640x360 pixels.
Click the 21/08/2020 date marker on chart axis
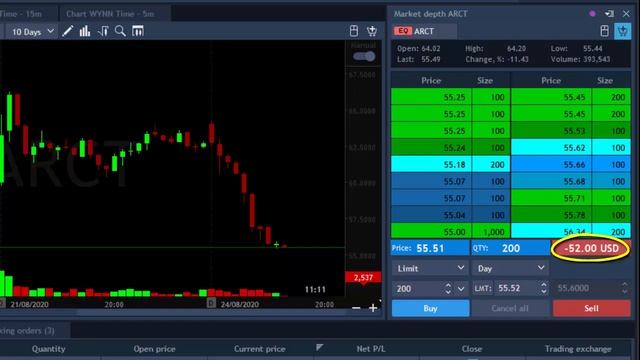tap(29, 304)
